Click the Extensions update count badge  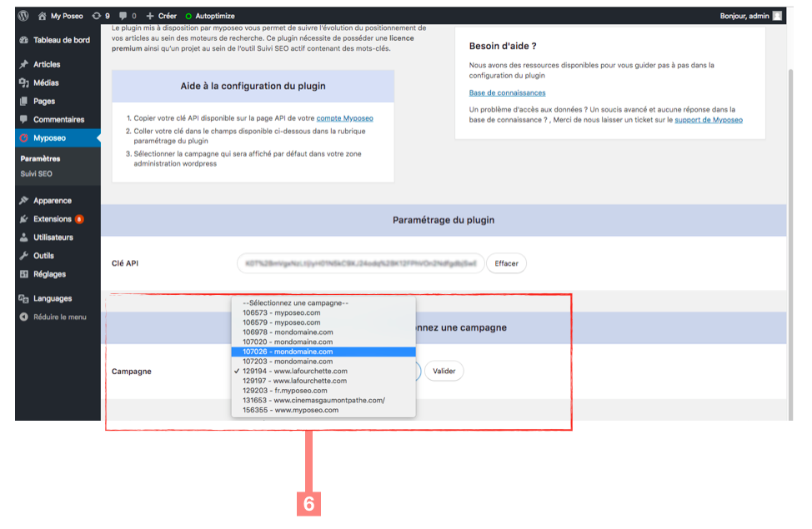tap(79, 219)
